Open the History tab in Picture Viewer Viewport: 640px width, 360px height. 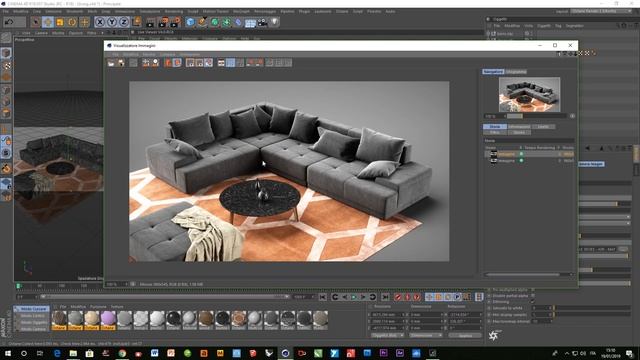point(495,127)
